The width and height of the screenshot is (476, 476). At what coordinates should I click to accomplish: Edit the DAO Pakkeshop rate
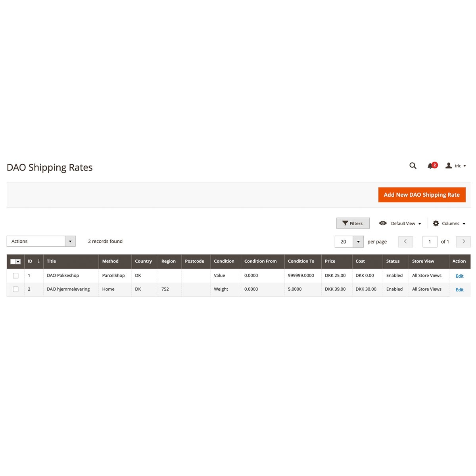point(459,276)
